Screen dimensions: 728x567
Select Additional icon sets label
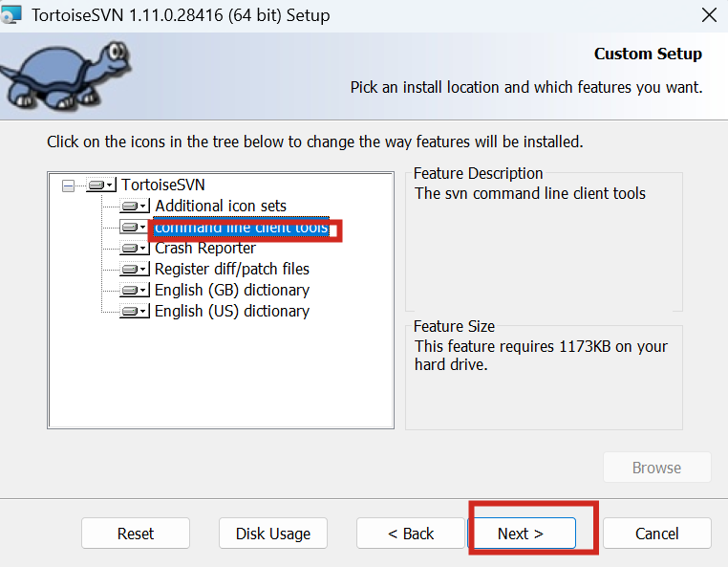pyautogui.click(x=220, y=206)
